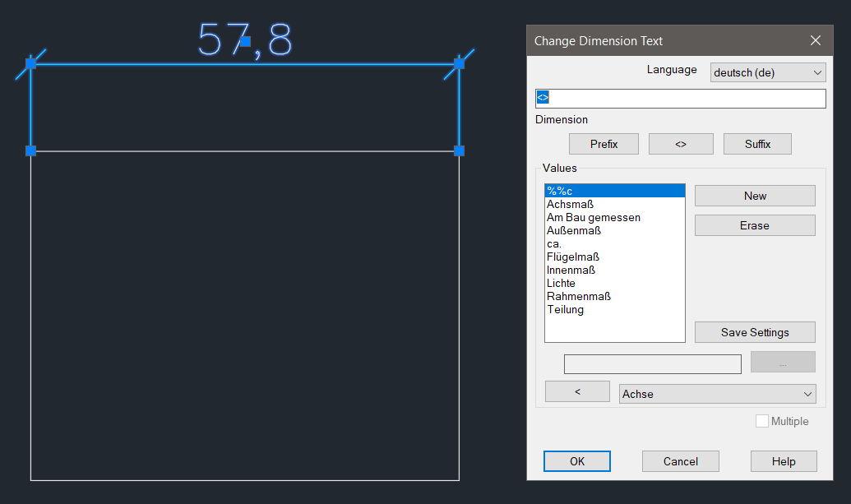Click the dimension text input field

pyautogui.click(x=680, y=99)
